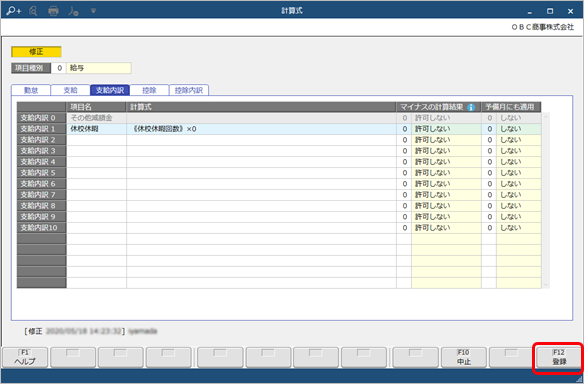Viewport: 584px width, 384px height.
Task: Select row header 支給内訳 3
Action: click(x=41, y=151)
